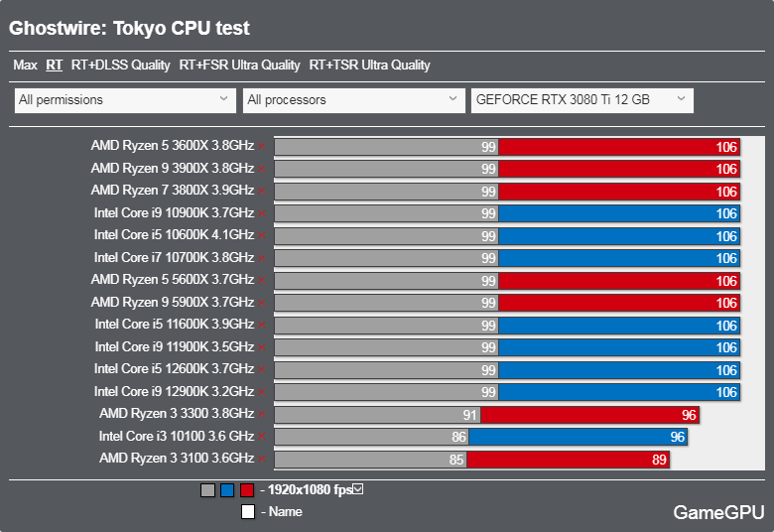
Task: Remove Intel Core i5 11600K row via red X
Action: point(262,325)
